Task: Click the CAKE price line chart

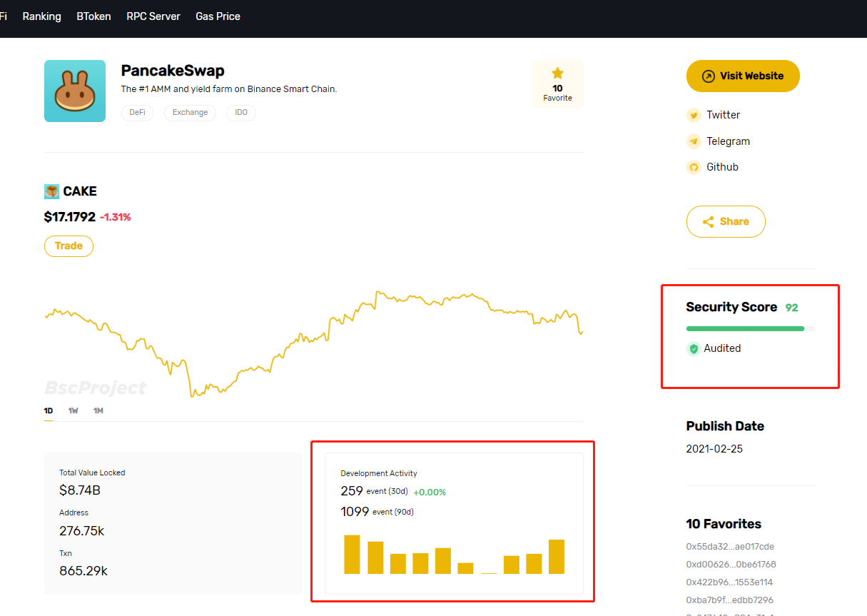Action: click(x=314, y=343)
